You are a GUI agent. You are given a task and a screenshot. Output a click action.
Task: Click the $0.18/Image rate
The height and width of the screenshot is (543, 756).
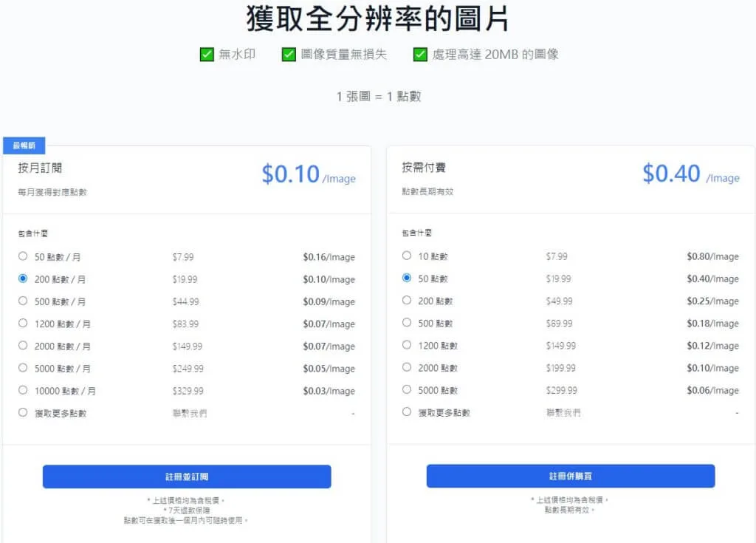712,324
